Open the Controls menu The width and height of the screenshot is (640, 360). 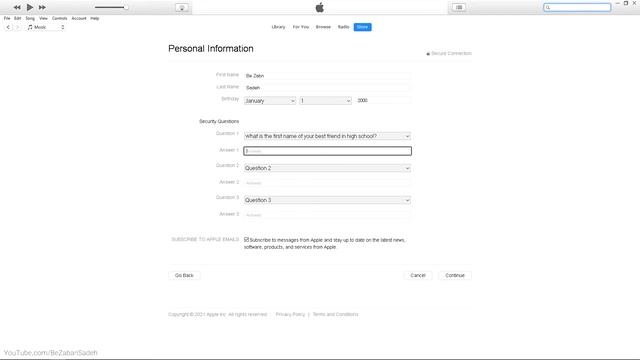point(60,18)
